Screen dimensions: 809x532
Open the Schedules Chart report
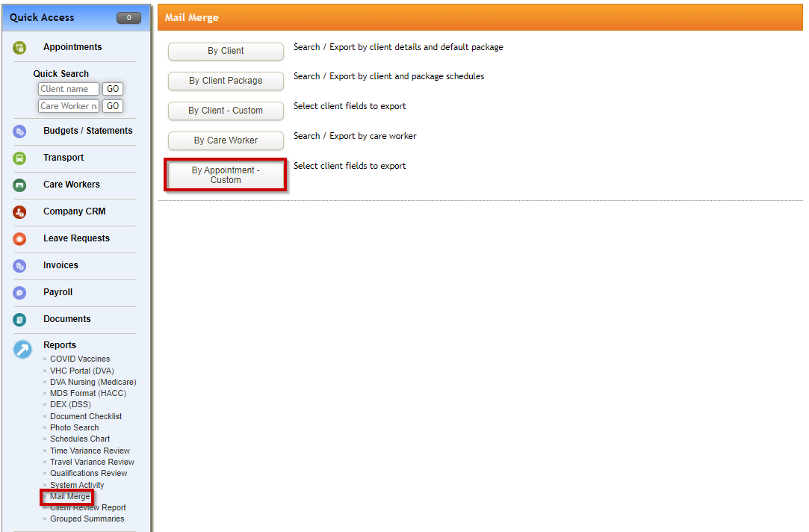coord(80,439)
